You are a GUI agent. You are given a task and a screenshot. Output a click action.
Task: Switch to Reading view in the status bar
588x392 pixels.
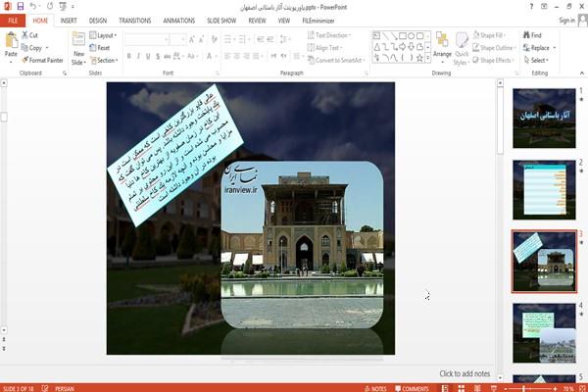click(477, 388)
